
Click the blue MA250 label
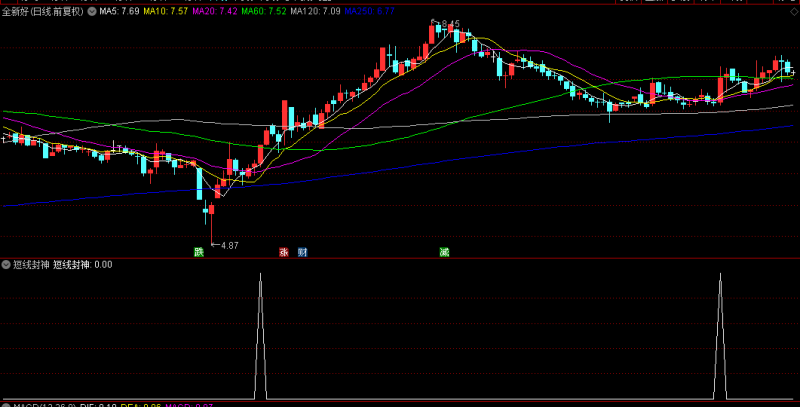pos(369,11)
